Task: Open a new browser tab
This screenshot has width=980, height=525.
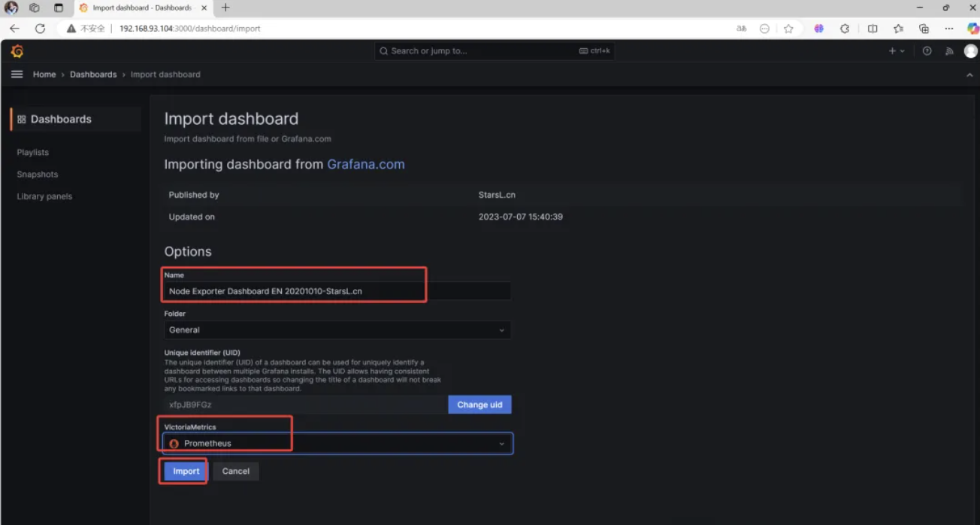Action: [225, 8]
